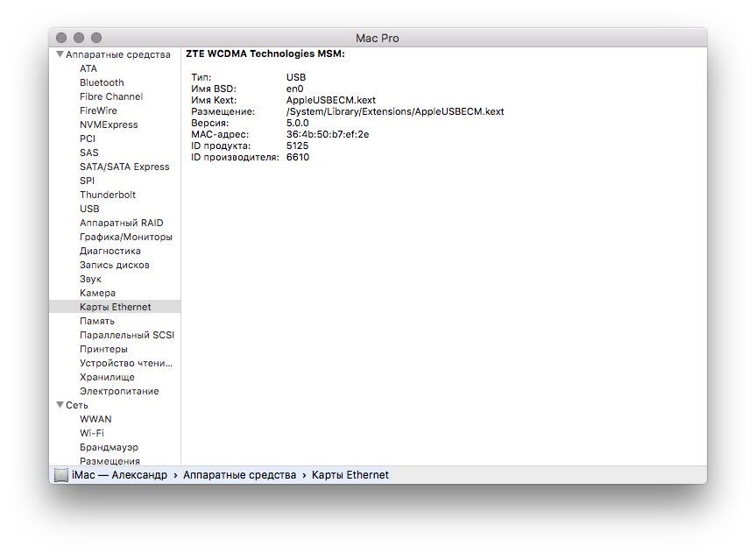Click the MAC address 36:4b:50:b7:ef:2e
Image resolution: width=756 pixels, height=554 pixels.
pyautogui.click(x=328, y=134)
